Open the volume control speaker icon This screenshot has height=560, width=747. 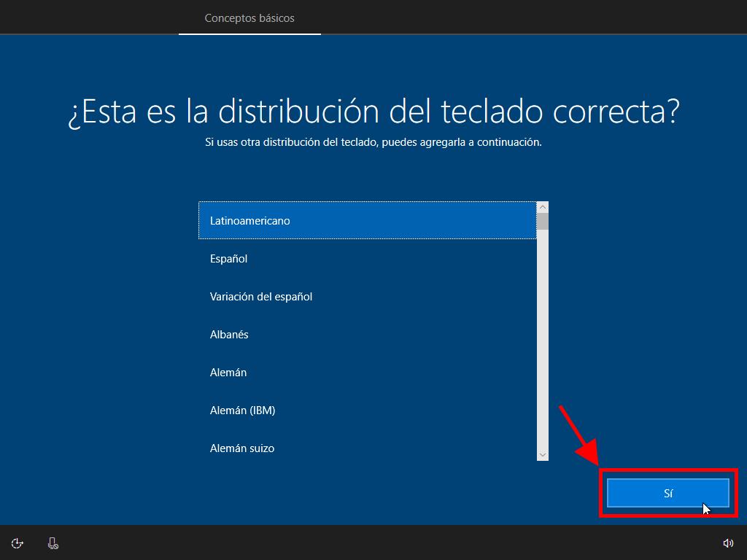[x=727, y=542]
